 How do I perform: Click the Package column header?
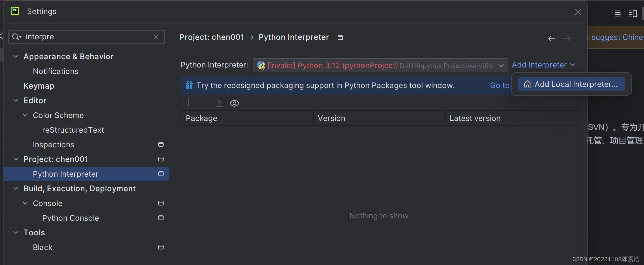click(x=202, y=118)
